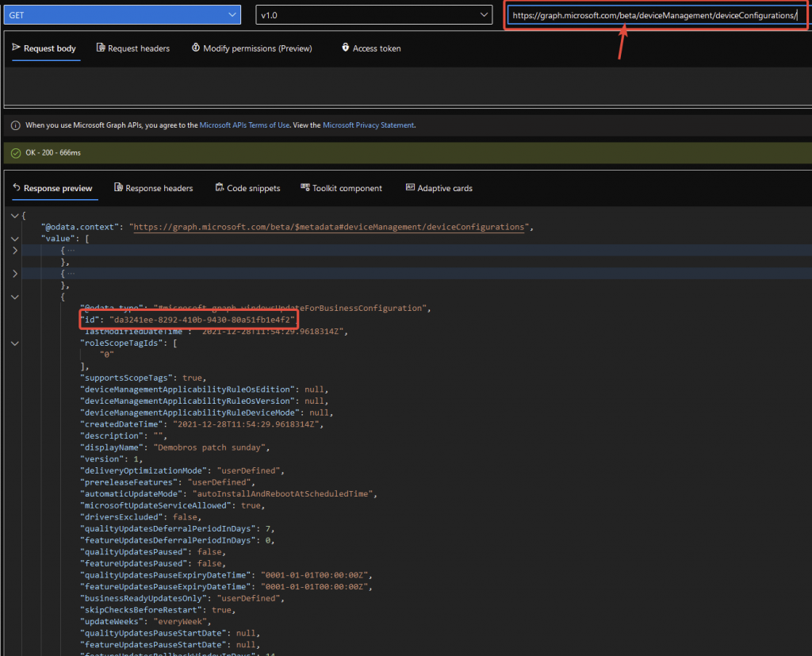Click the Response headers document icon

[x=118, y=187]
